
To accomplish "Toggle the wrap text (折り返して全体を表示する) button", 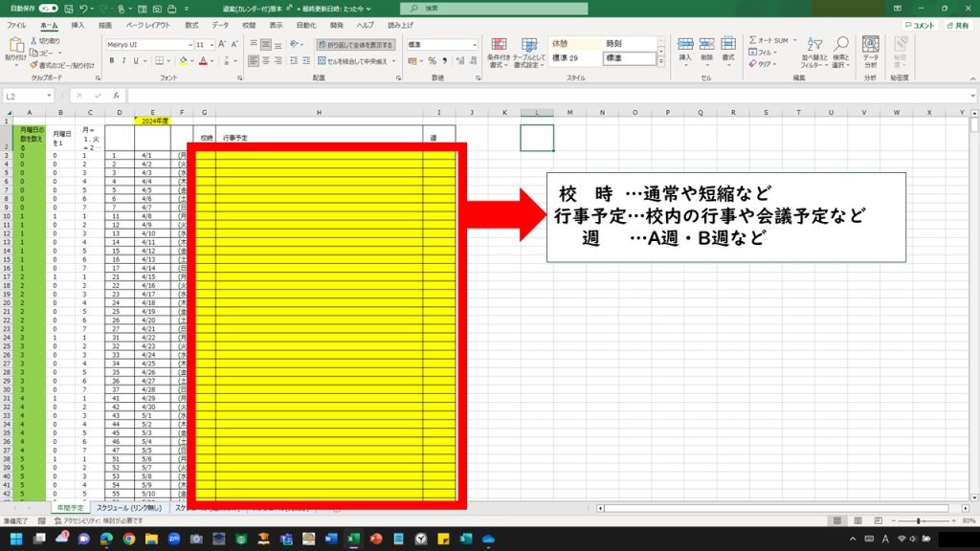I will tap(355, 44).
